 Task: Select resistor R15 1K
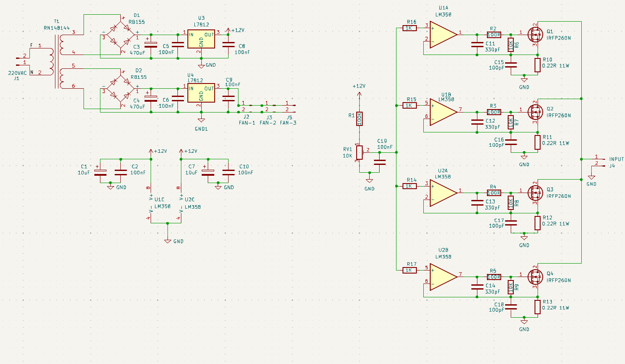pyautogui.click(x=409, y=106)
